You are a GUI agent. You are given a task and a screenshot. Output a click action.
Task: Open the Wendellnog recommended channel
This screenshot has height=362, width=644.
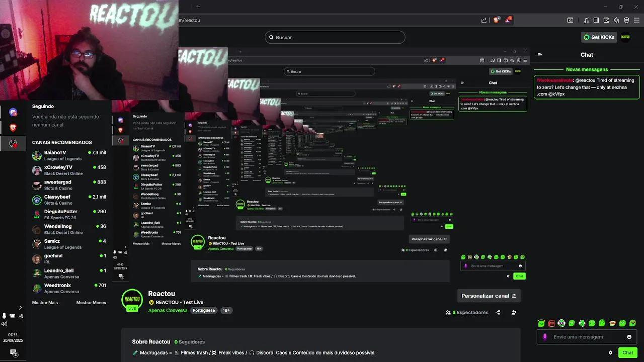click(69, 229)
